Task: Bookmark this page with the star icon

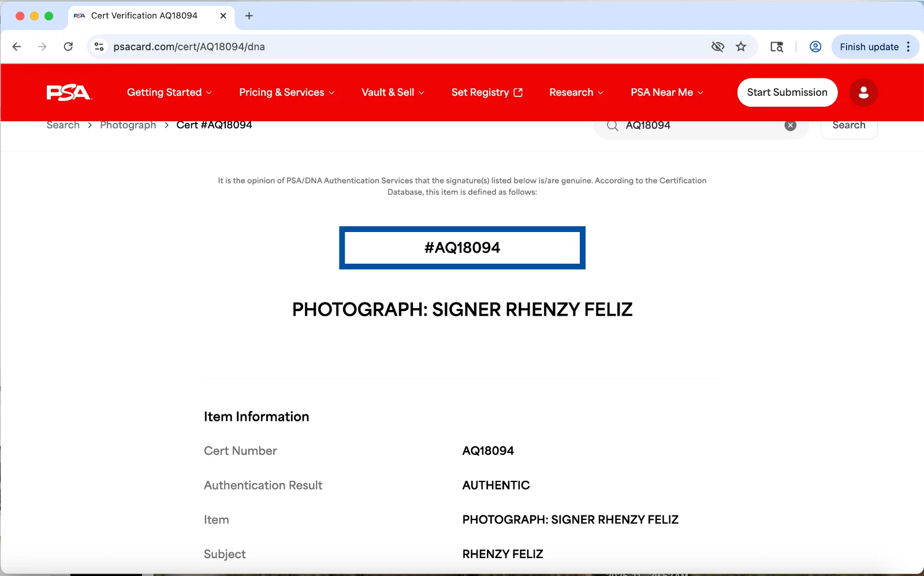Action: point(741,47)
